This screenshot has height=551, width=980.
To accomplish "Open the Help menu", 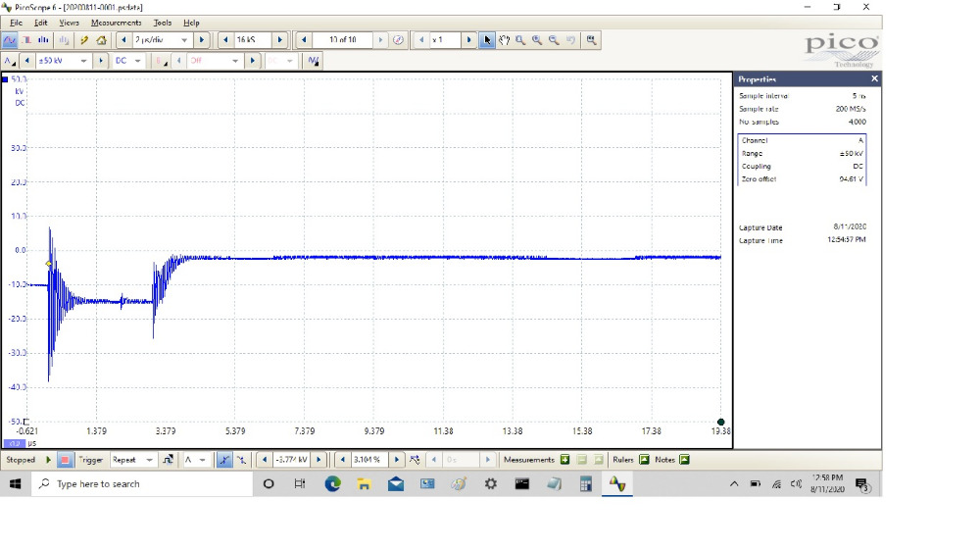I will 191,23.
